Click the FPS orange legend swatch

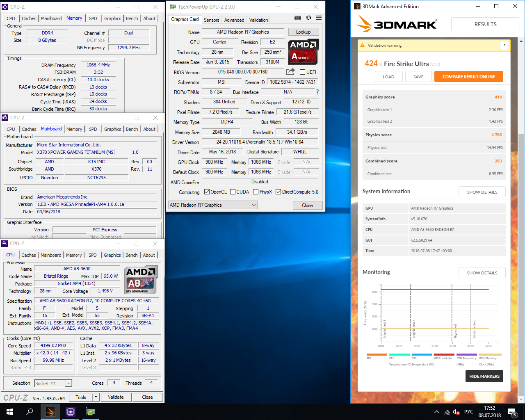(377, 354)
